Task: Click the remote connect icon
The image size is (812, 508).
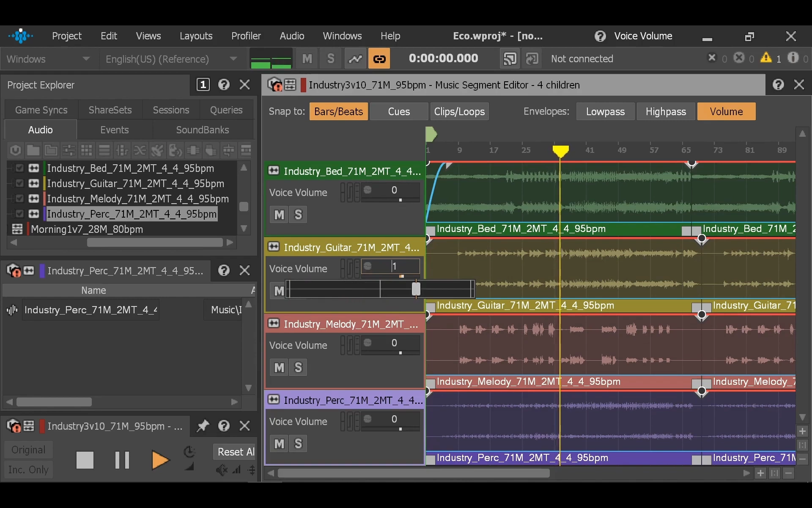Action: point(510,59)
